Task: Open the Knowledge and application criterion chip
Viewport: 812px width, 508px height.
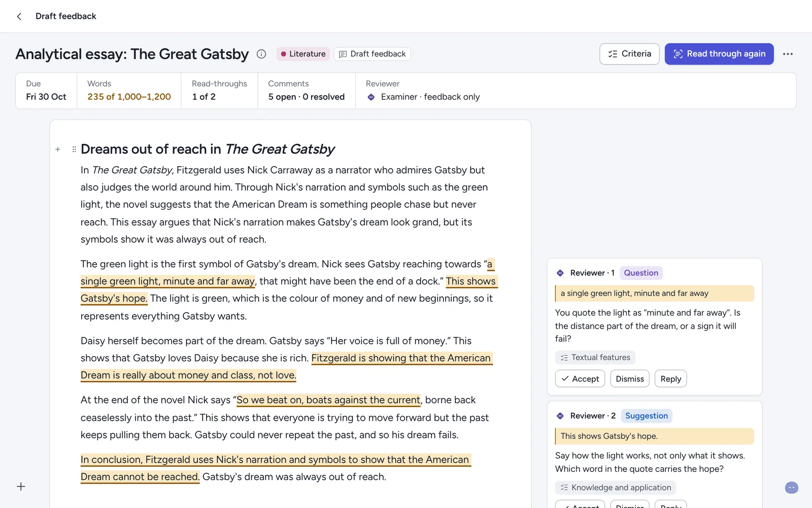Action: (x=616, y=488)
